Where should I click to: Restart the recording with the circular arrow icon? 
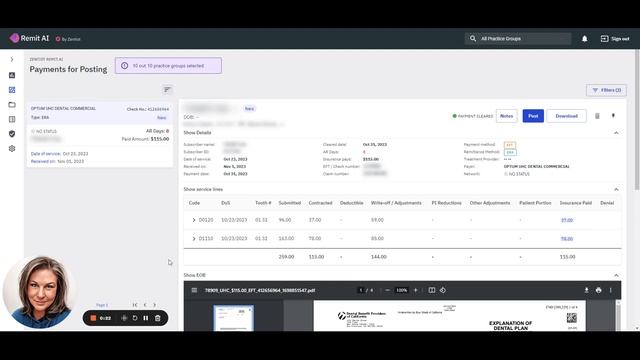[x=135, y=318]
